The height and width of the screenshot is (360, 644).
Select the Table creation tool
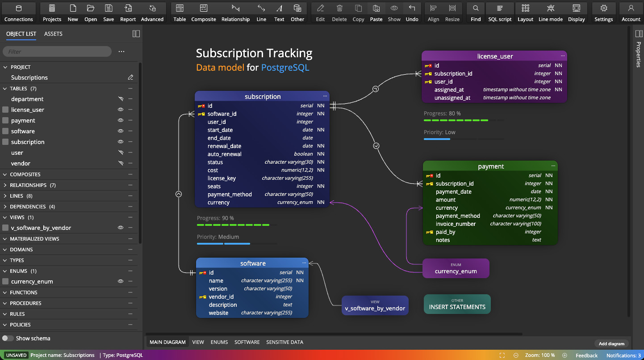180,12
